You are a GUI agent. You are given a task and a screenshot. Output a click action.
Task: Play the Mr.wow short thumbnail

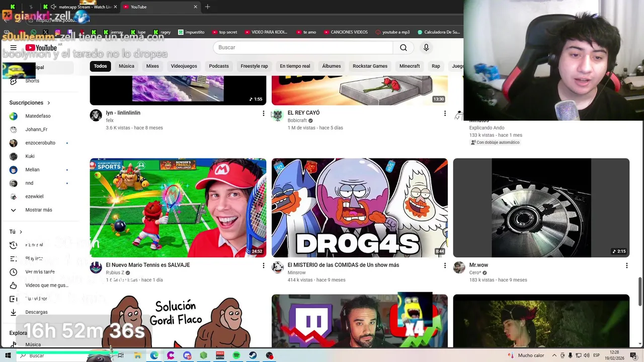pyautogui.click(x=541, y=208)
